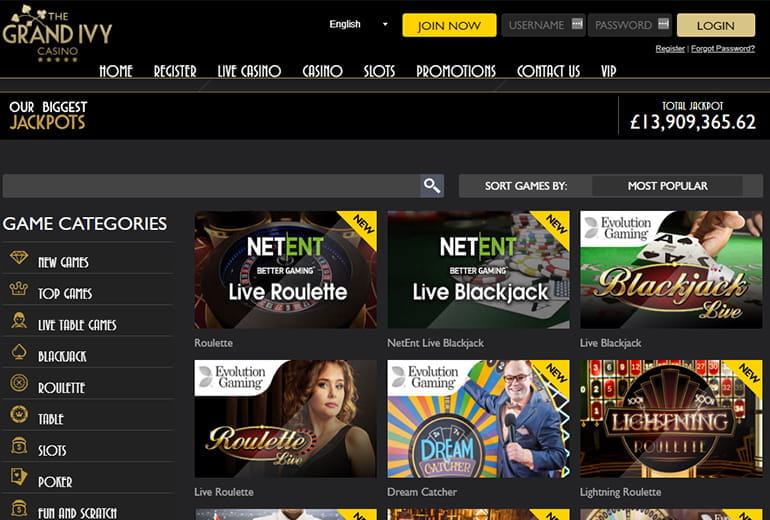
Task: Click the spade icon beside Blackjack
Action: click(19, 352)
